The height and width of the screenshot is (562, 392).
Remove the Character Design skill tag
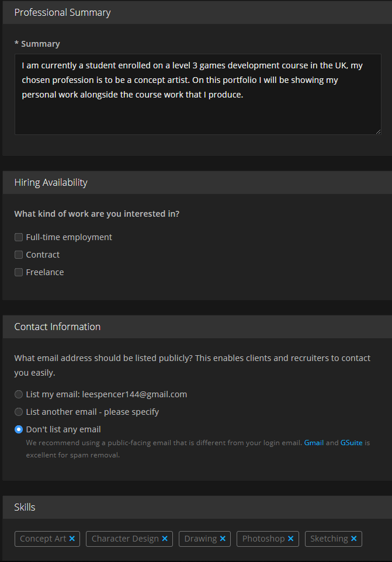coord(165,539)
